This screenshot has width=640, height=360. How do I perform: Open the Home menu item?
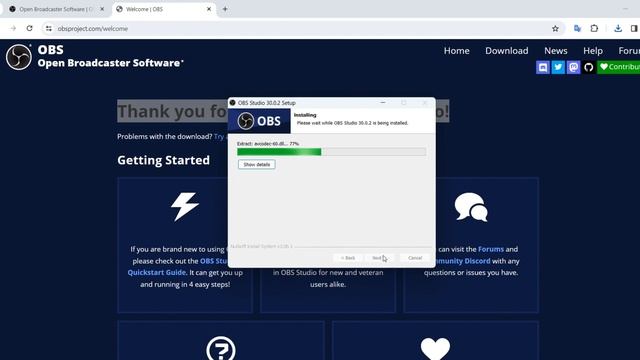(456, 51)
